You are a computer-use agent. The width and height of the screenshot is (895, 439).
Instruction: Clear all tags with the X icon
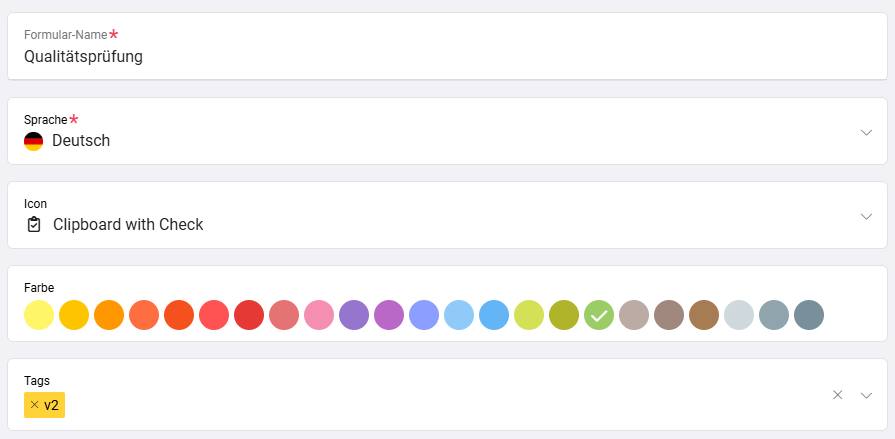[838, 395]
